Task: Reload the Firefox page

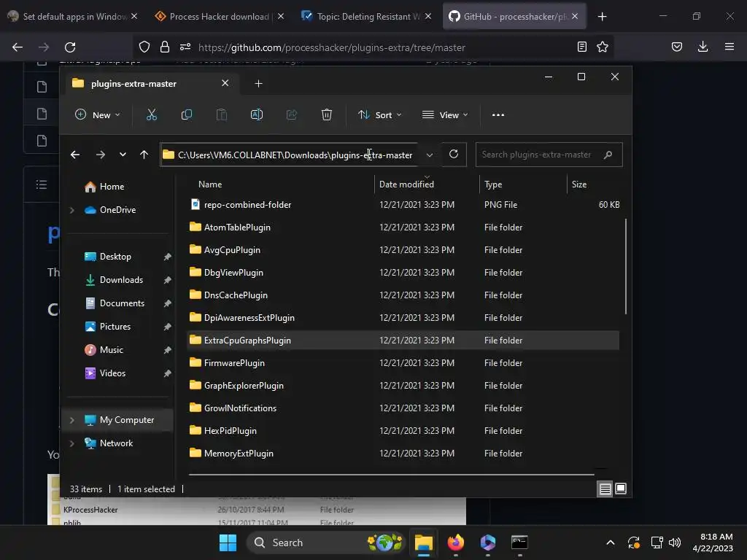Action: (70, 47)
